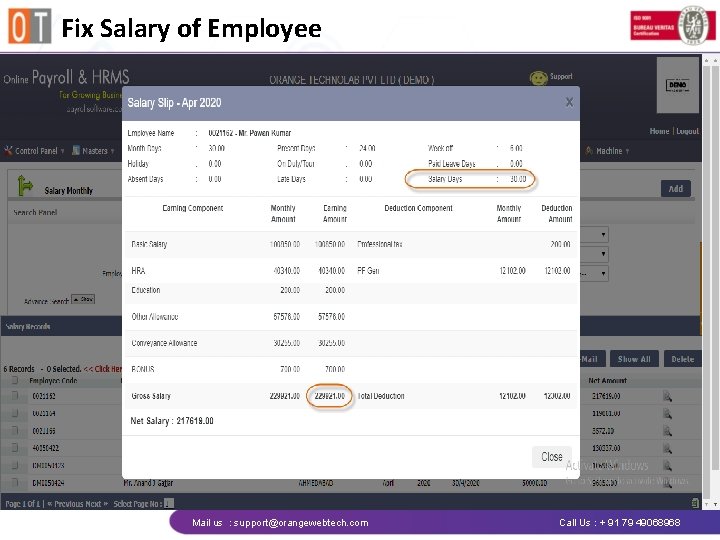Image resolution: width=720 pixels, height=540 pixels.
Task: Click the Next page link
Action: coord(97,504)
